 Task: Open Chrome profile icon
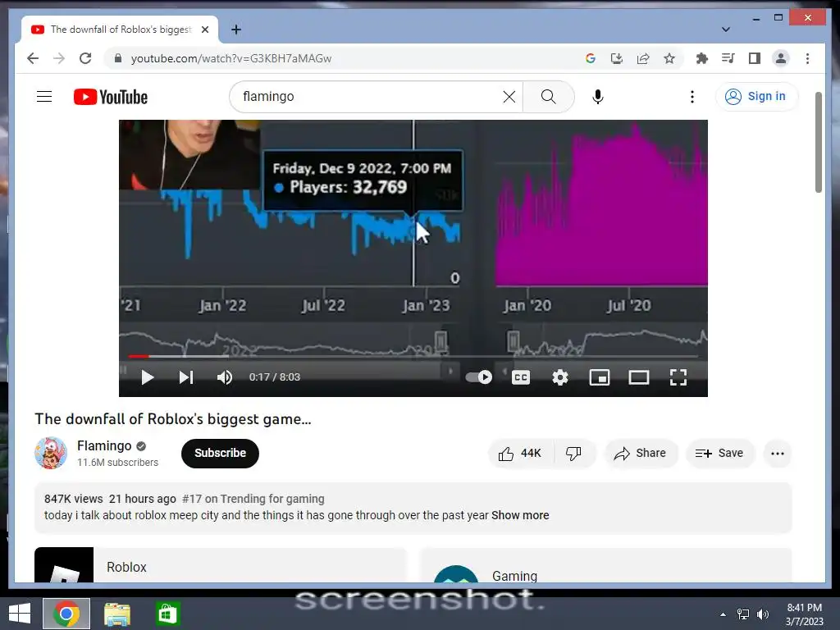pos(781,58)
